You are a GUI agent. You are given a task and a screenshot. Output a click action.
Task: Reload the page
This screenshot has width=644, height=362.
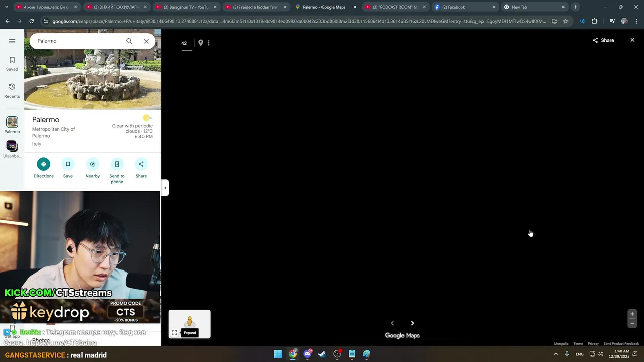(x=32, y=21)
